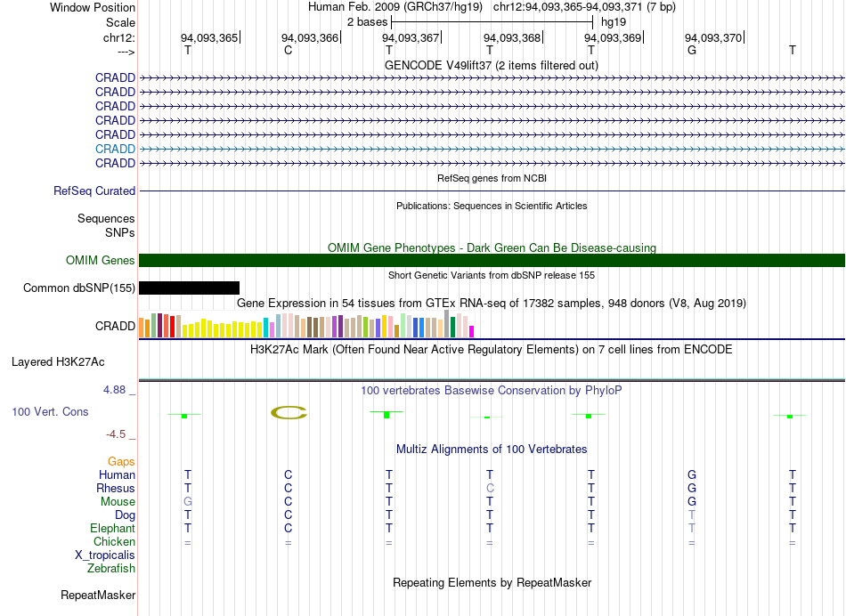Click the Common dbSNP(155) black variant item
This screenshot has height=616, width=846.
click(189, 288)
